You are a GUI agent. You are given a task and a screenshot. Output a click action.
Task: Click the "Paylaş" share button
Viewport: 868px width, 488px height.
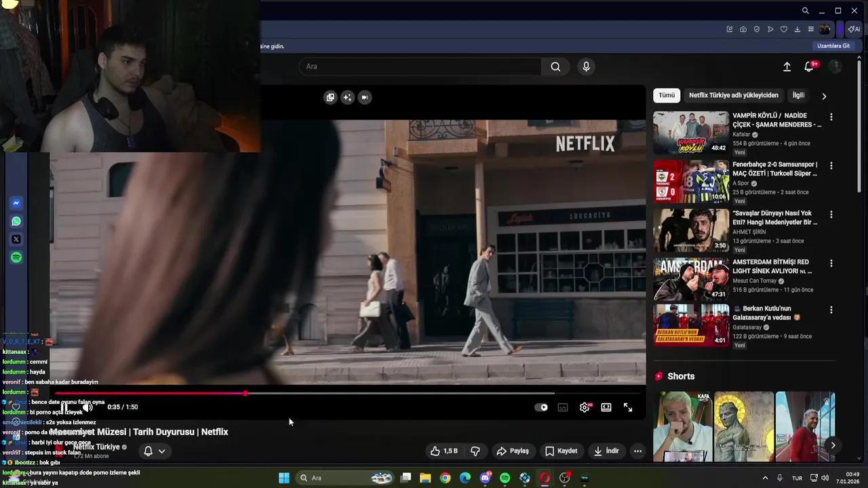pos(513,451)
